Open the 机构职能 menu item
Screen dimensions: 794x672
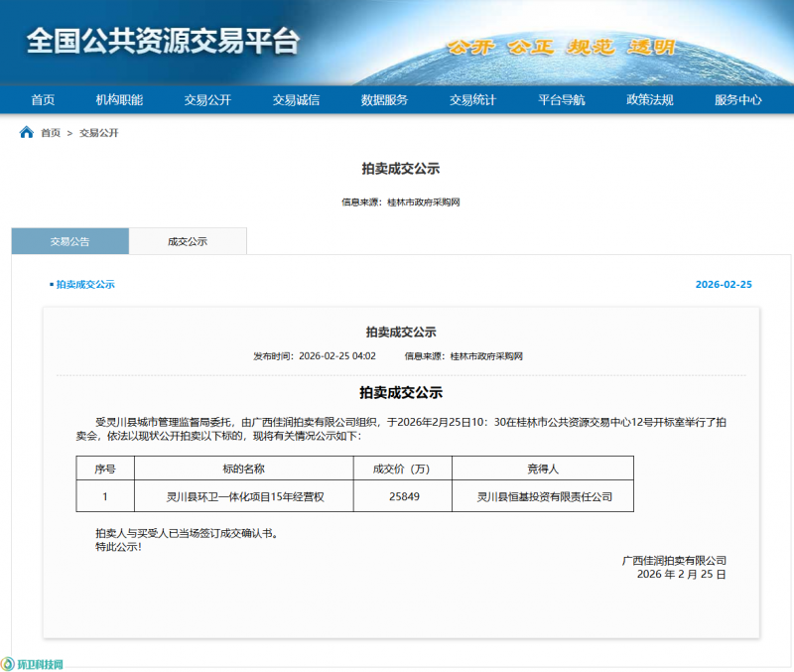(119, 100)
